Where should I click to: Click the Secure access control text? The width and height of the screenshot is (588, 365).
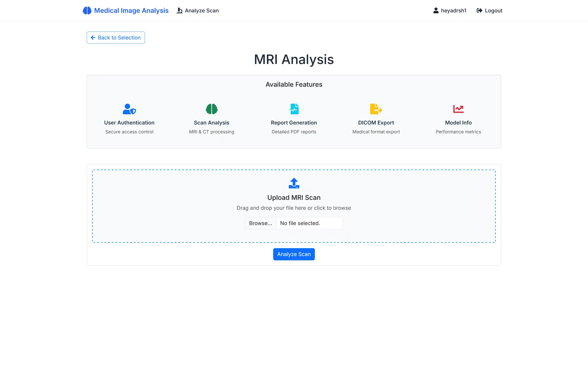click(x=129, y=132)
